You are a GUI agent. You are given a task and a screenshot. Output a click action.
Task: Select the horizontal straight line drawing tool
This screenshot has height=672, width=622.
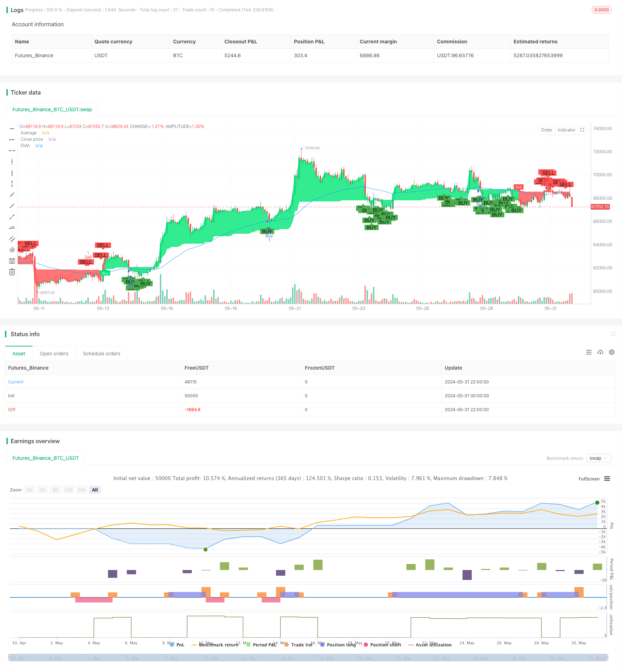click(x=12, y=129)
